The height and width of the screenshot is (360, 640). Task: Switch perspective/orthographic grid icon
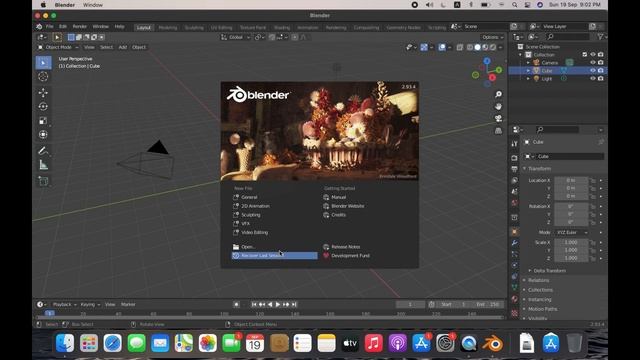pos(498,131)
